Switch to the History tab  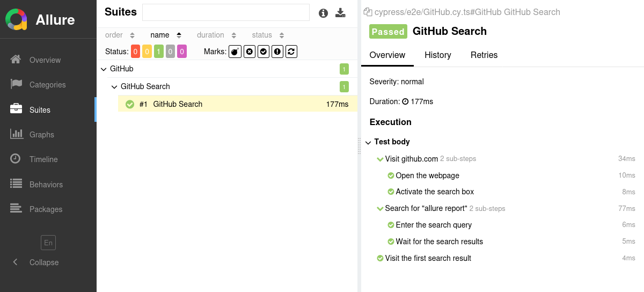click(x=437, y=55)
